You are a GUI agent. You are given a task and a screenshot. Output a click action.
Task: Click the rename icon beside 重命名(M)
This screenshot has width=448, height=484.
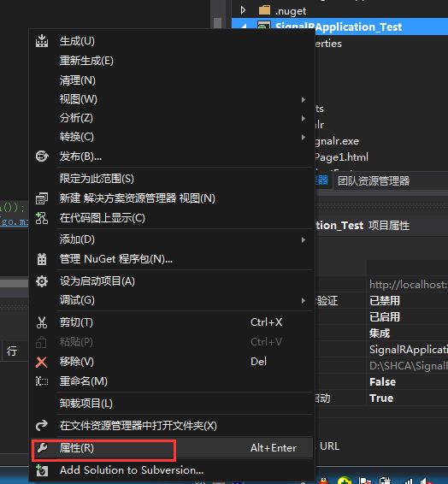tap(42, 381)
